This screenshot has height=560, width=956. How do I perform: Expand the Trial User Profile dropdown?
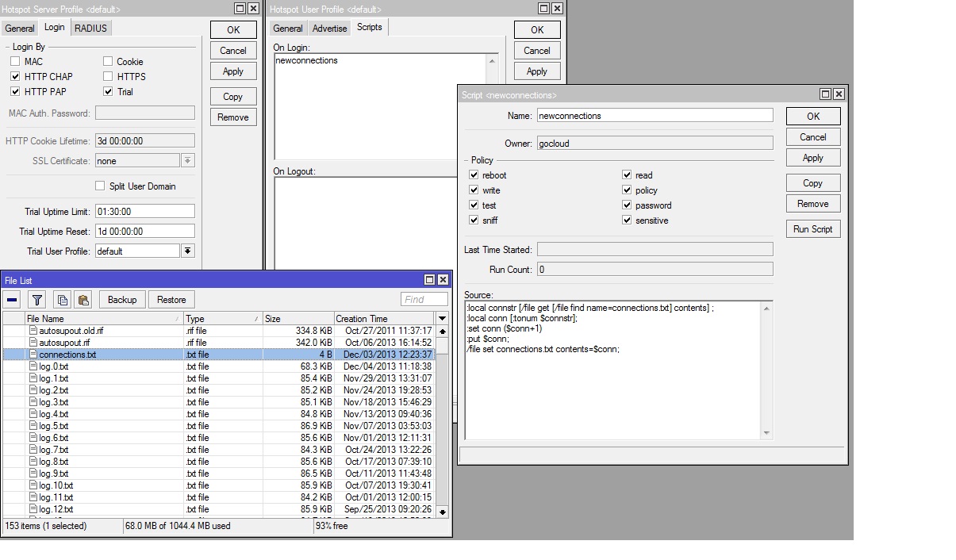coord(188,251)
